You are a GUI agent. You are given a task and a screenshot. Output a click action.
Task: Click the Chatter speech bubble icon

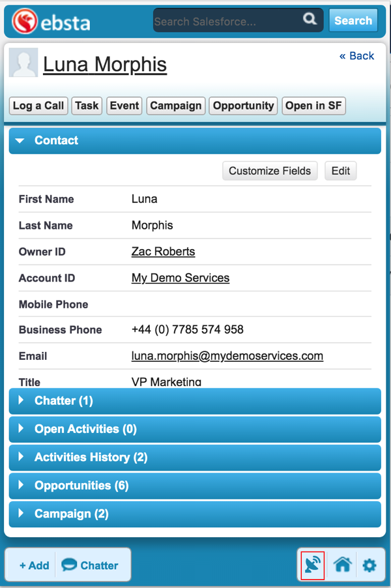(69, 565)
